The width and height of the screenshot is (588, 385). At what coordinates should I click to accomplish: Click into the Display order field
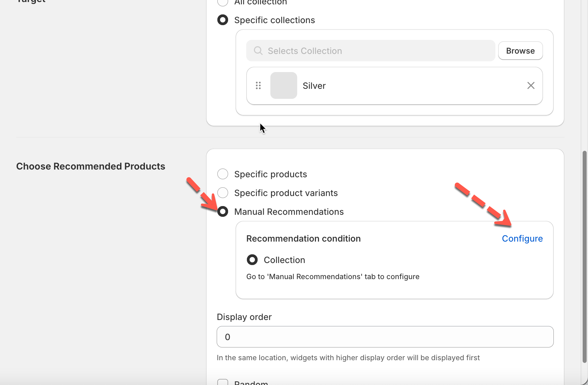pyautogui.click(x=385, y=337)
